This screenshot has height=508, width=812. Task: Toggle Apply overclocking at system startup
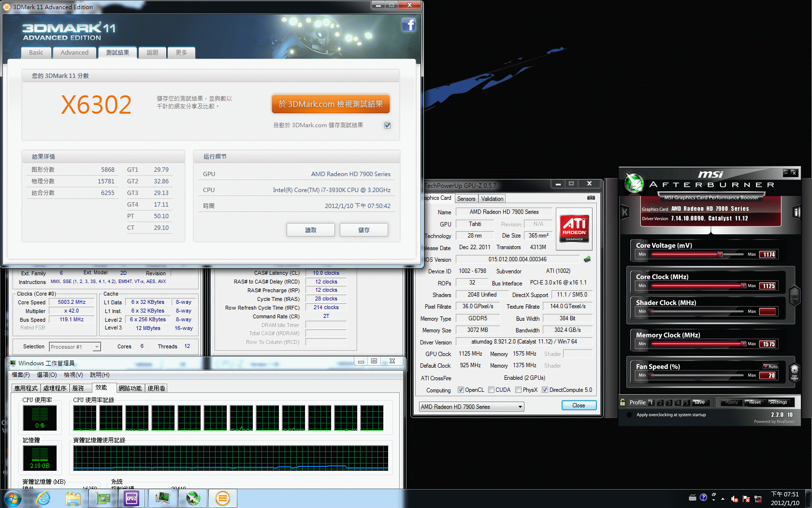coord(629,415)
